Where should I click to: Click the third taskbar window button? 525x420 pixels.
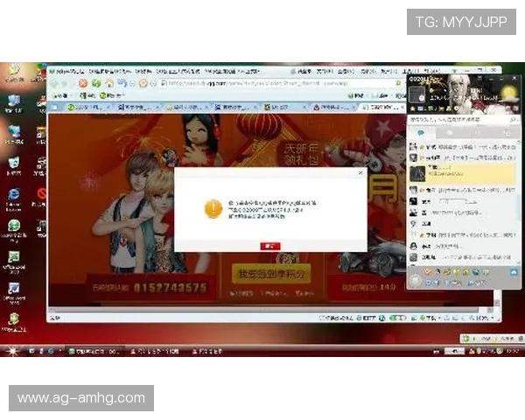[207, 351]
